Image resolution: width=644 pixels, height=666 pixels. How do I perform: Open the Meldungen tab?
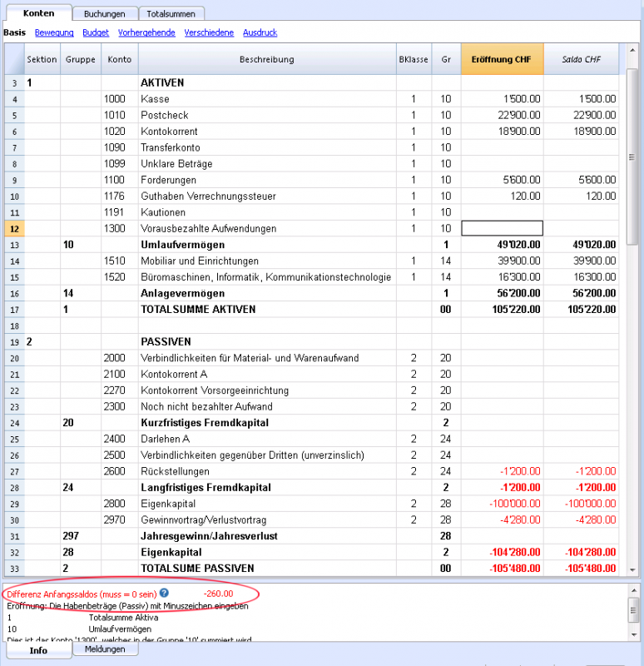point(105,649)
